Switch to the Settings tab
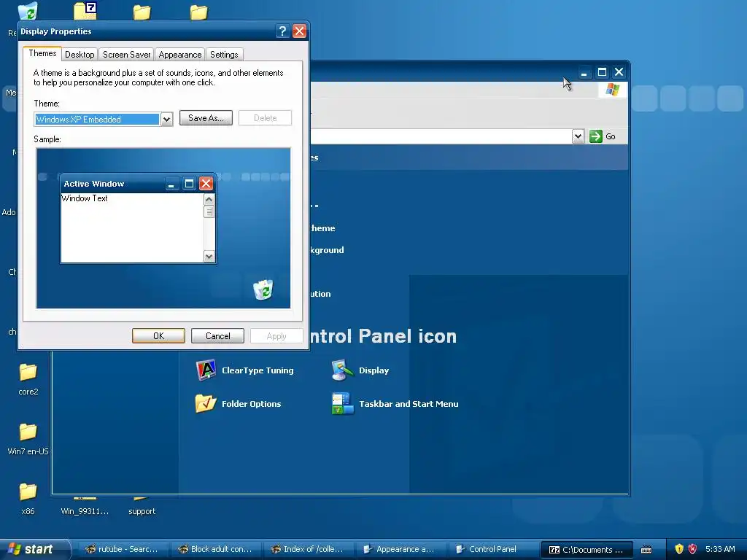The height and width of the screenshot is (560, 747). click(224, 54)
